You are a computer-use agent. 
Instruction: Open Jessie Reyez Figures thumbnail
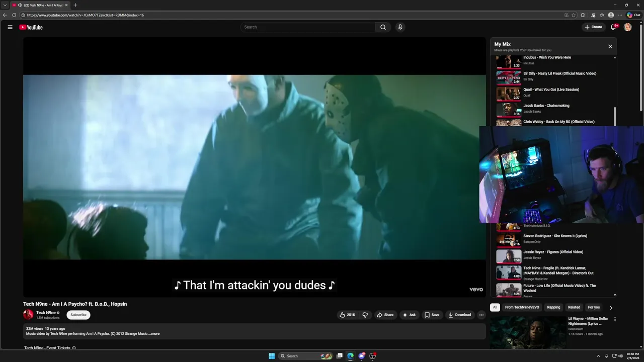coord(509,256)
